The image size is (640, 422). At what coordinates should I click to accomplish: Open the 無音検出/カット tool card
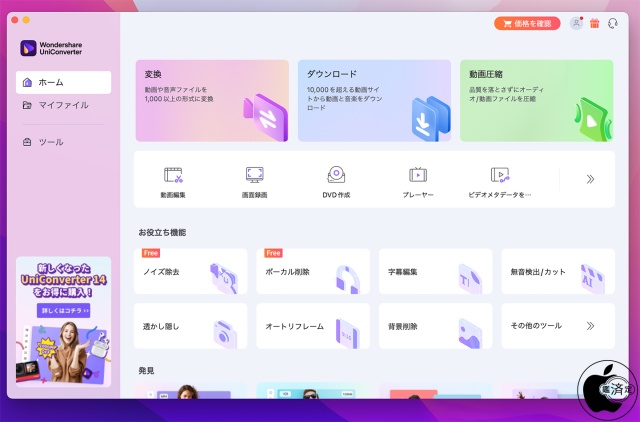pos(558,271)
